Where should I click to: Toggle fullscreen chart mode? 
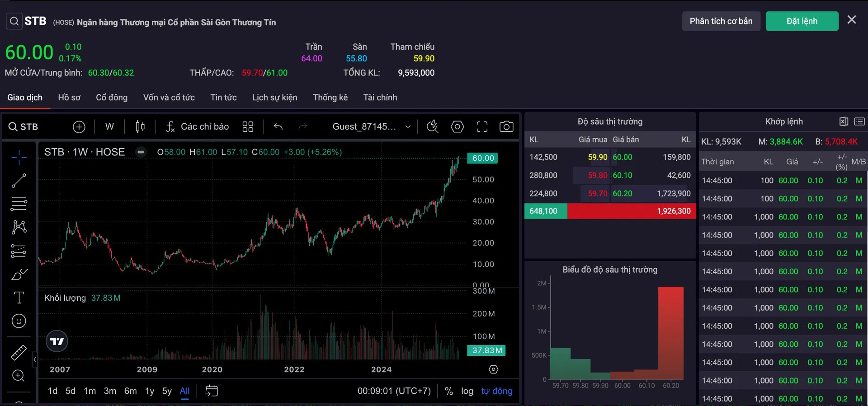[x=482, y=127]
